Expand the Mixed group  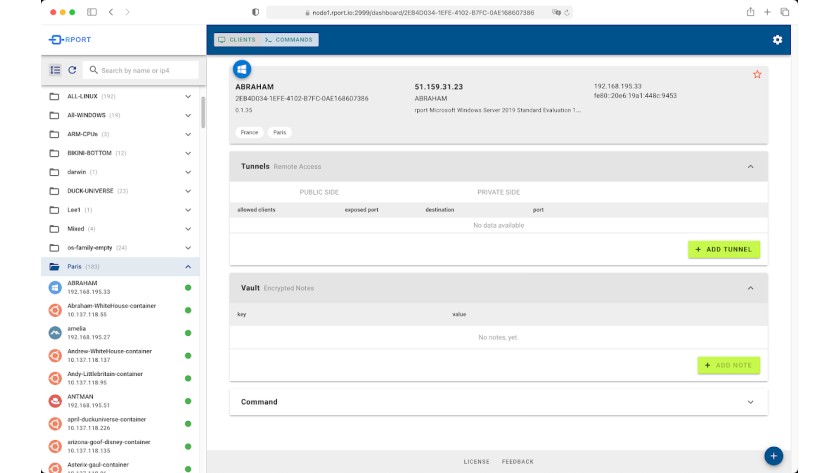188,229
